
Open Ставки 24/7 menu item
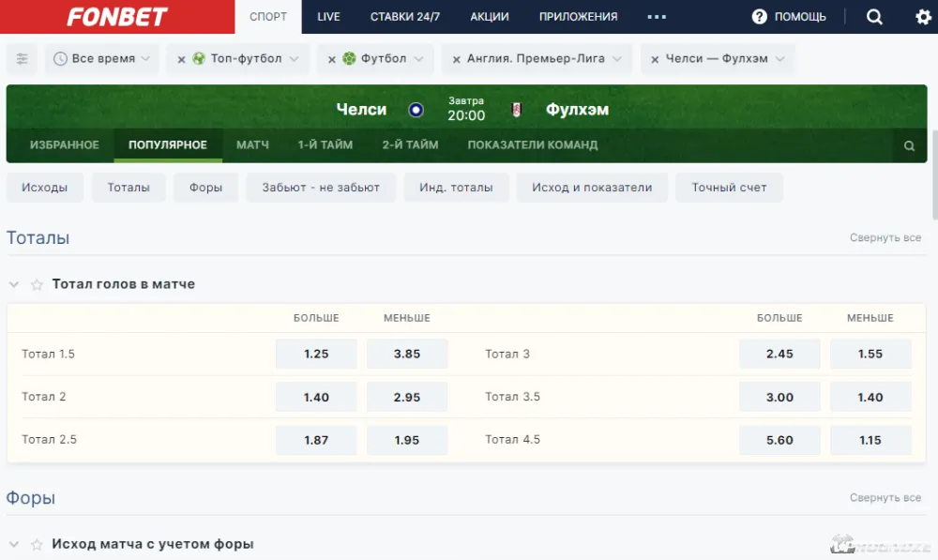(405, 17)
